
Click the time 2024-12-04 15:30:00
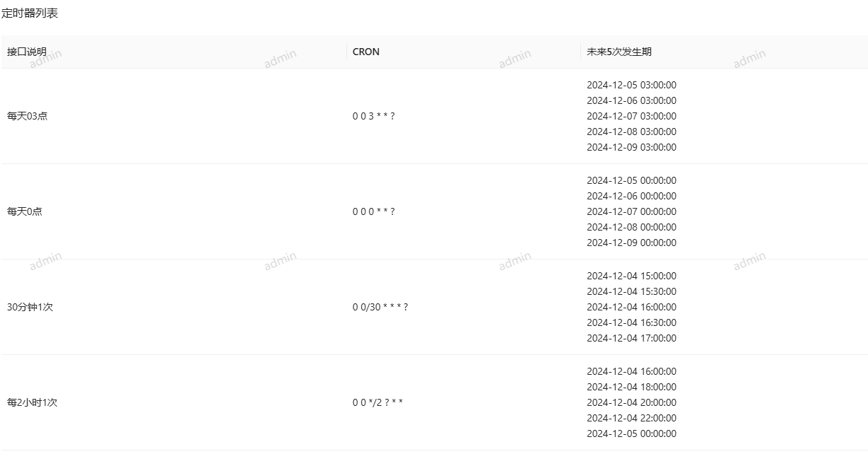point(631,291)
